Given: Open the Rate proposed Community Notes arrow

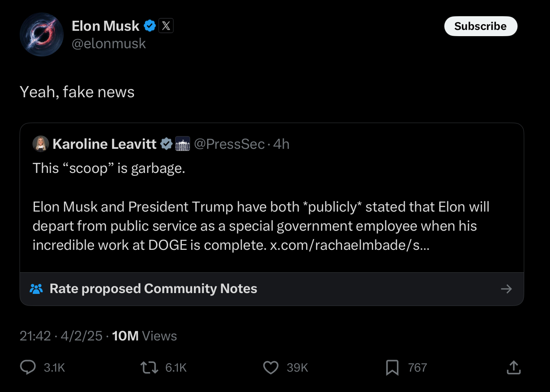Looking at the screenshot, I should coord(506,289).
